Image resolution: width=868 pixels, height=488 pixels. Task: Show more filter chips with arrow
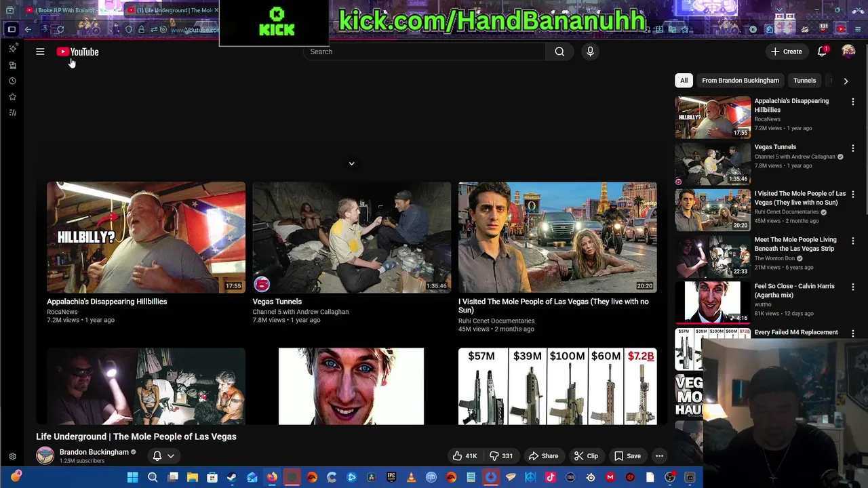[846, 81]
